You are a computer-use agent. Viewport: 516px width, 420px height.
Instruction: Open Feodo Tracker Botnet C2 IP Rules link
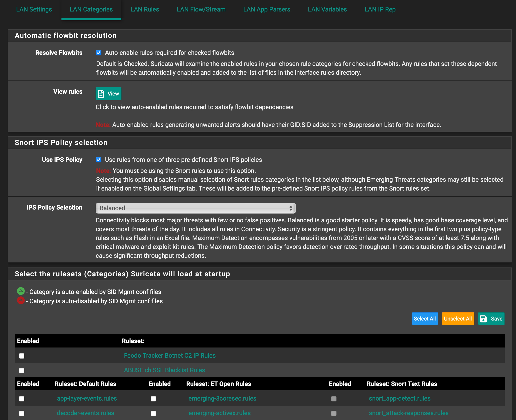click(170, 355)
